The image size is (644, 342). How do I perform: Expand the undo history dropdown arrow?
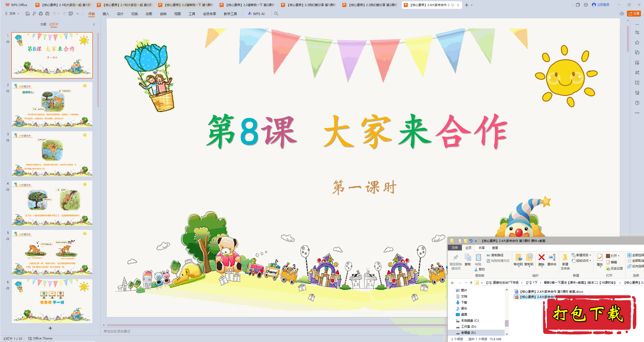coord(58,14)
